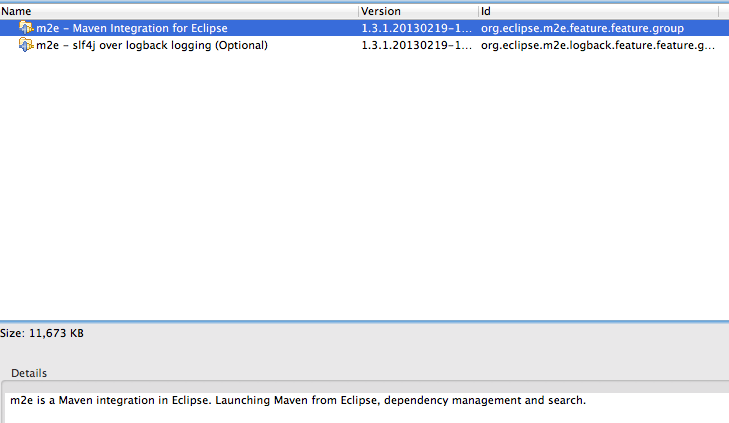The image size is (729, 423).
Task: Sort by the Name column header
Action: tap(179, 11)
